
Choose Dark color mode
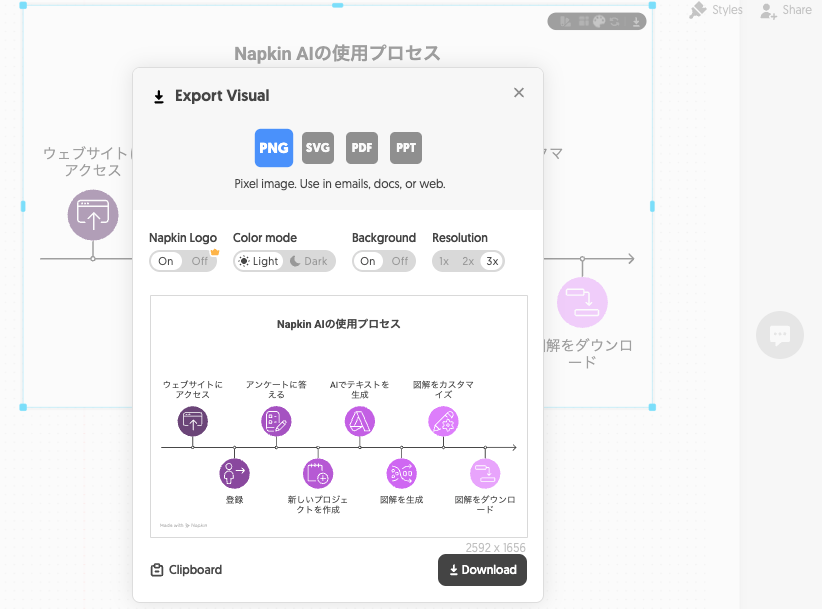coord(309,261)
